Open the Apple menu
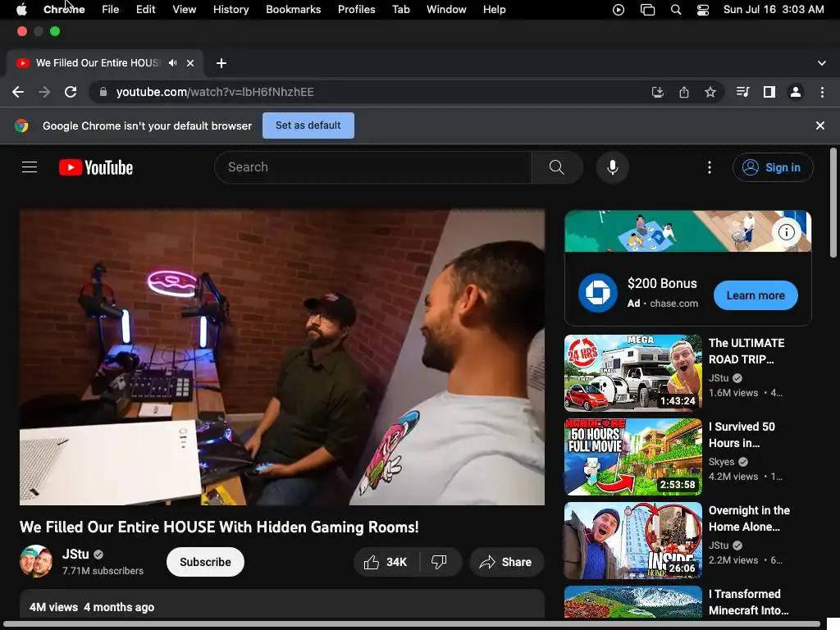This screenshot has width=840, height=630. (21, 9)
